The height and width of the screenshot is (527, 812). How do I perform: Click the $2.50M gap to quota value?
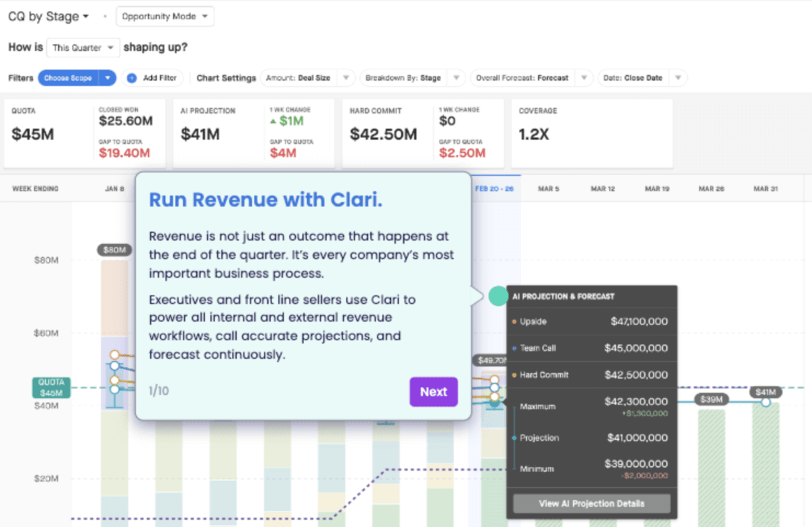[x=462, y=153]
